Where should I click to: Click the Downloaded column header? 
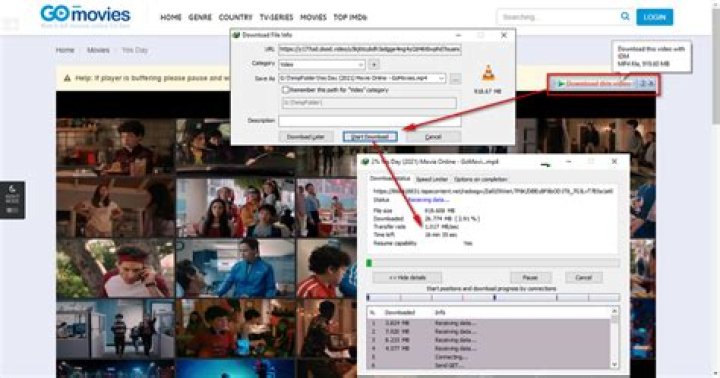tap(399, 312)
